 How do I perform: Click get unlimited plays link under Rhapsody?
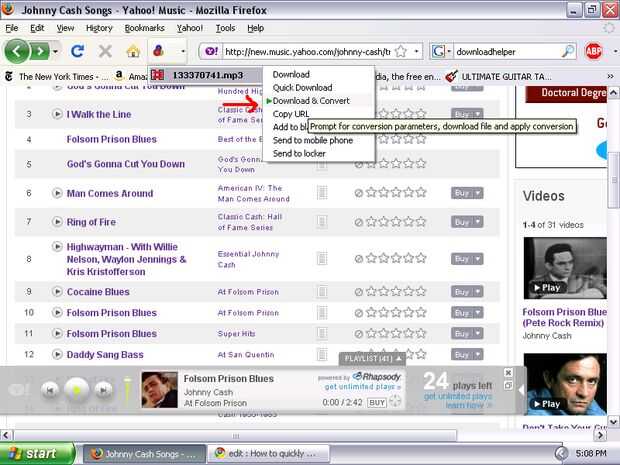pyautogui.click(x=363, y=387)
